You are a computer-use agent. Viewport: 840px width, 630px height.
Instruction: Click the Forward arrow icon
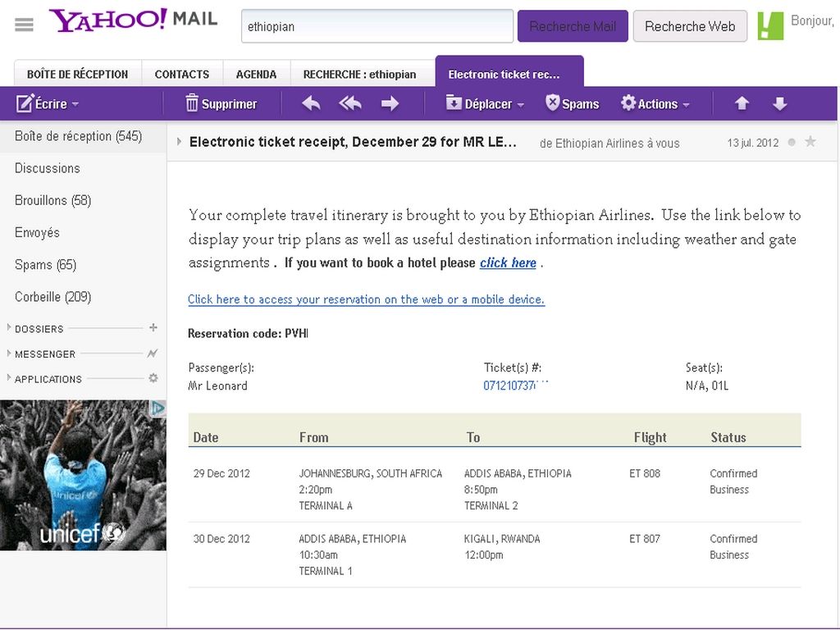390,103
